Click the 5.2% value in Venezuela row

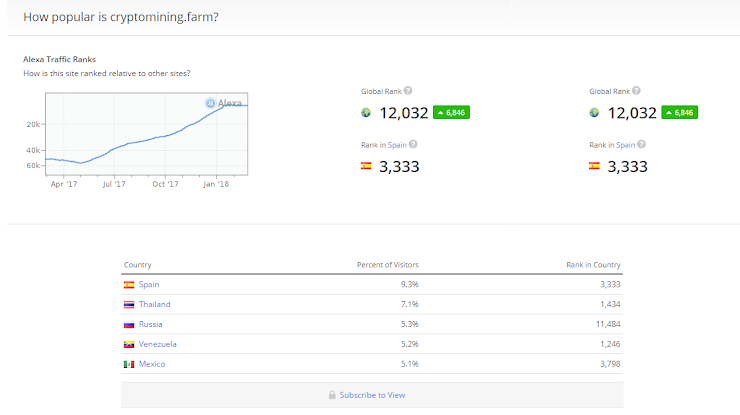click(410, 344)
